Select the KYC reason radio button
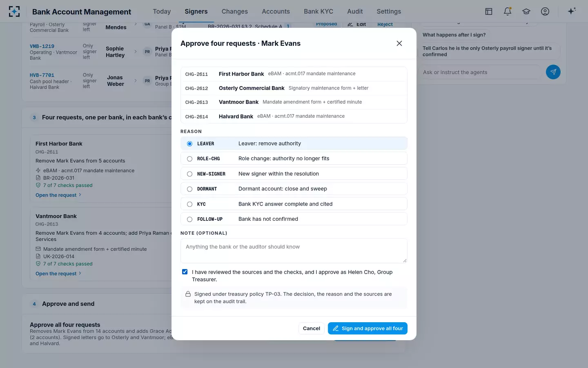 (189, 204)
